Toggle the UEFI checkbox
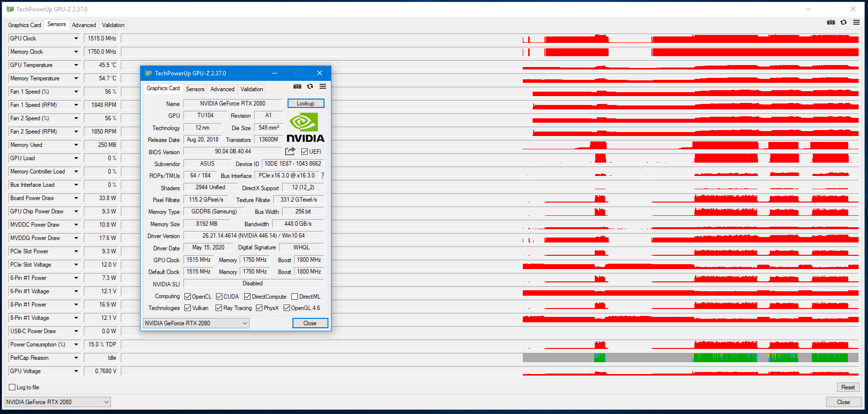The width and height of the screenshot is (868, 414). [305, 152]
